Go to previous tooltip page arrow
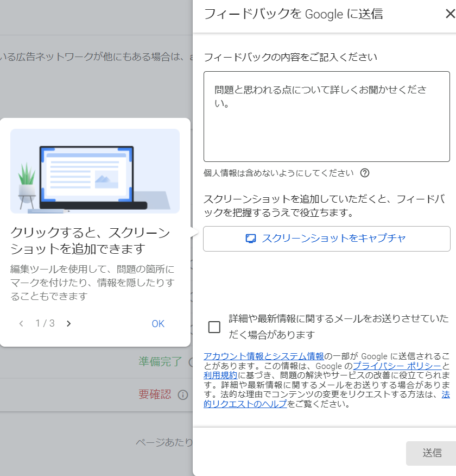456x476 pixels. click(x=21, y=324)
